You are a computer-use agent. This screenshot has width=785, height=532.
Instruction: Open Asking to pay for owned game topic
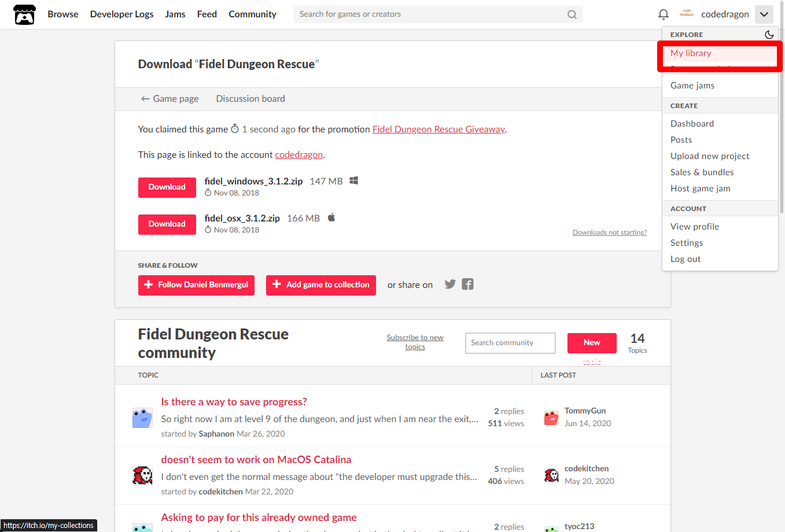click(259, 518)
